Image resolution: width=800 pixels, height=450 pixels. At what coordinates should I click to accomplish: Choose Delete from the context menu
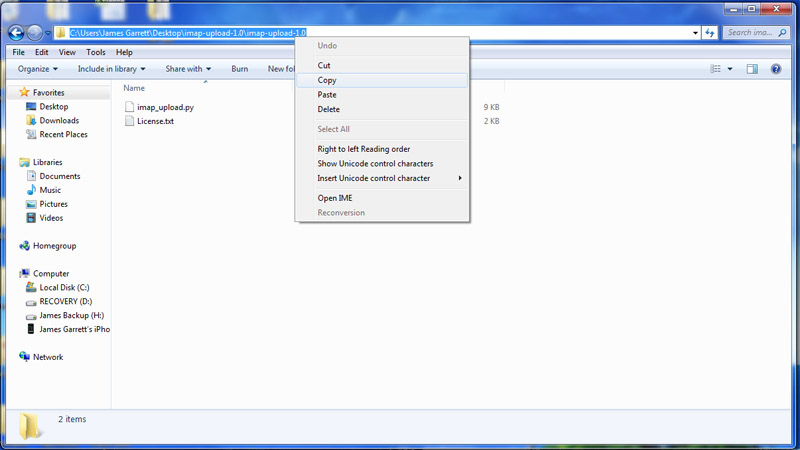[x=382, y=109]
